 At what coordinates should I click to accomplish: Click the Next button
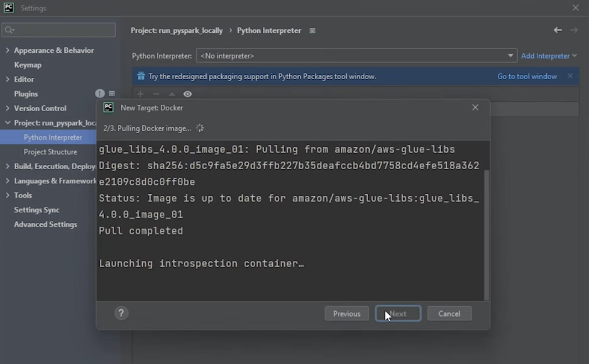398,313
